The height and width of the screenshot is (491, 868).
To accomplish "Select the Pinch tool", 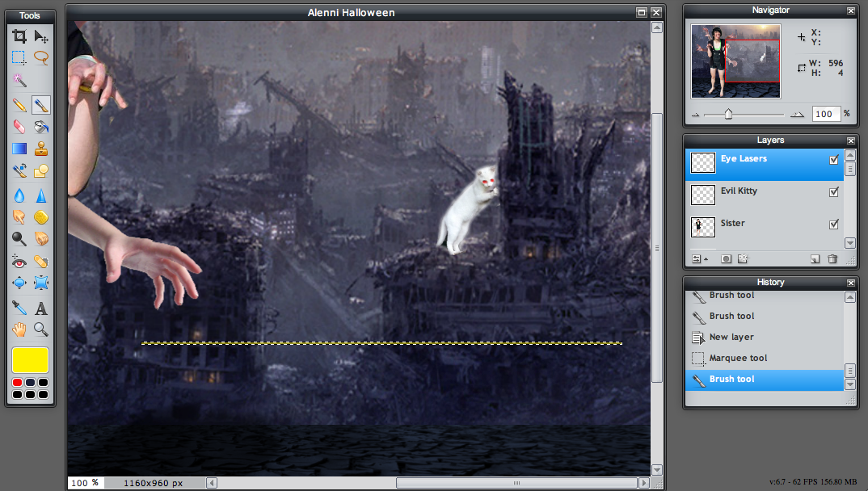I will point(41,283).
